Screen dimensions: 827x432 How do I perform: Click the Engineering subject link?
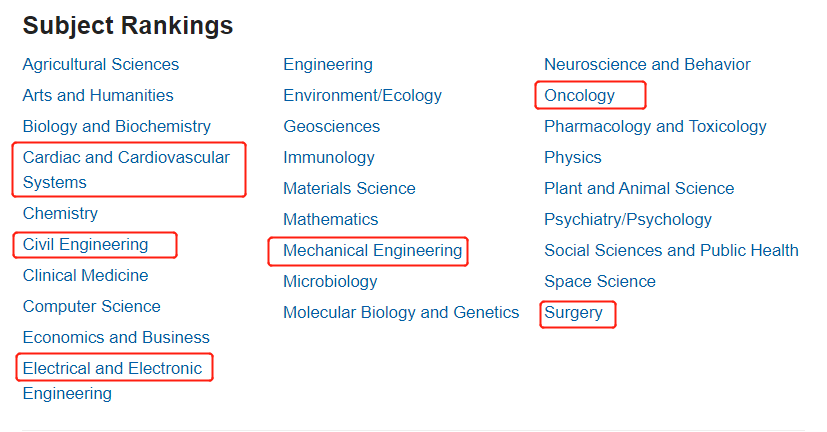pos(328,64)
